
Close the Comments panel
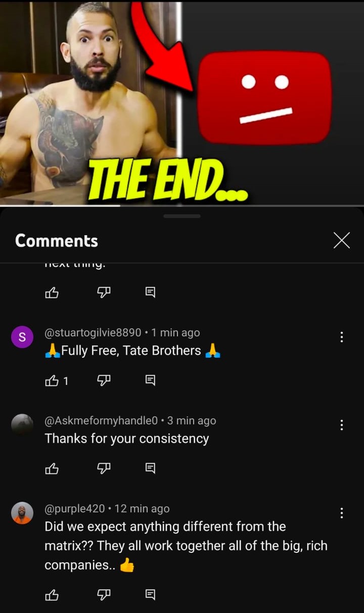(x=342, y=241)
